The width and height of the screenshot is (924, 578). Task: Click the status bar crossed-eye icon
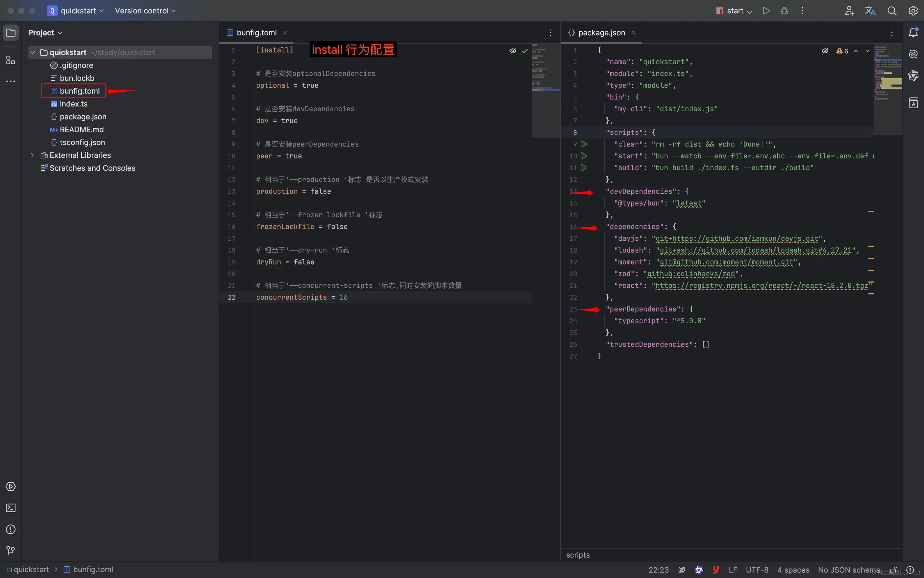click(x=682, y=569)
